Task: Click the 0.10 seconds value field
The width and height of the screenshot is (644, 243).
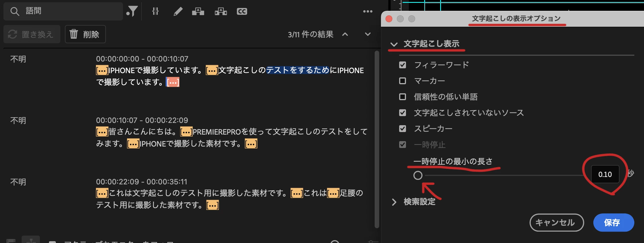Action: coord(605,174)
